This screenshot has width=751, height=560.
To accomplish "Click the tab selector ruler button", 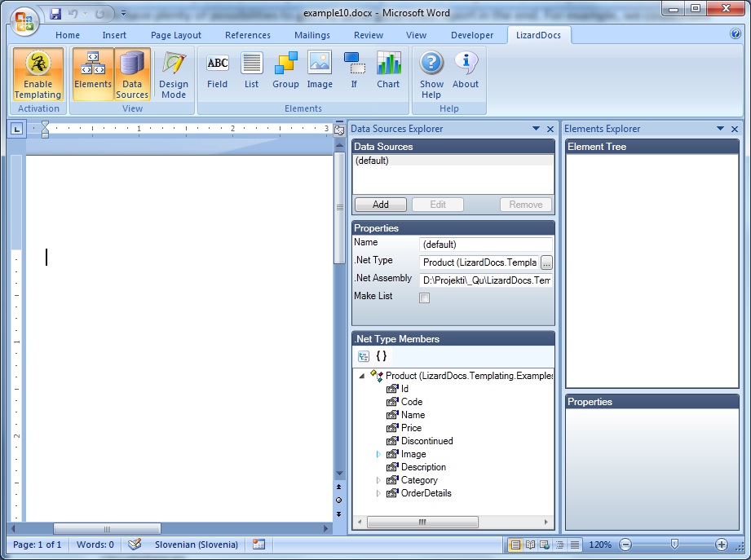I will tap(17, 129).
